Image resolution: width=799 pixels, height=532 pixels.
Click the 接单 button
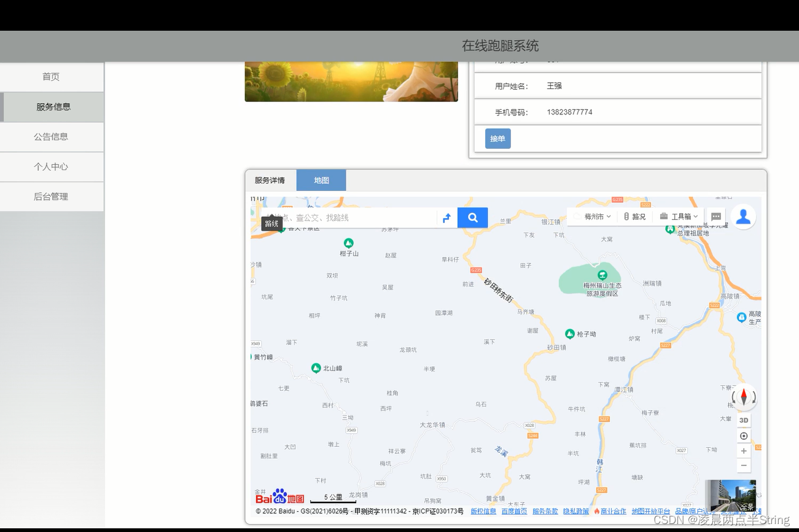(497, 139)
